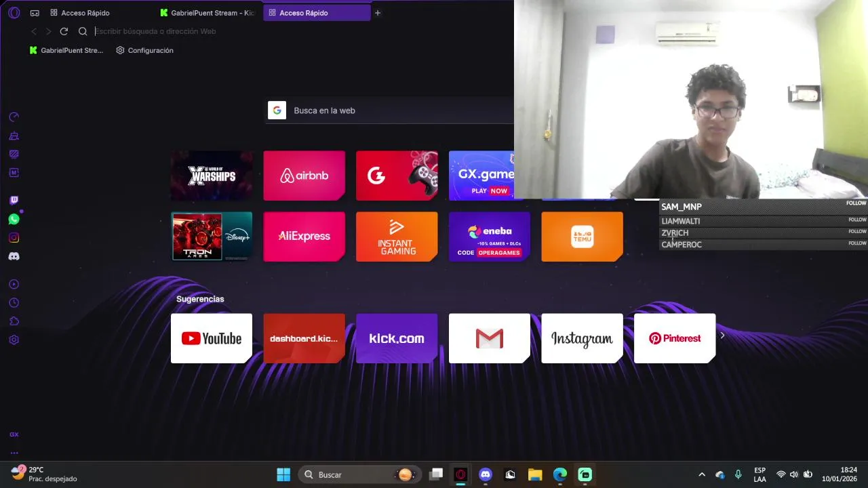Open Configuración bookmark
Screen dimensions: 868x488
pos(144,50)
